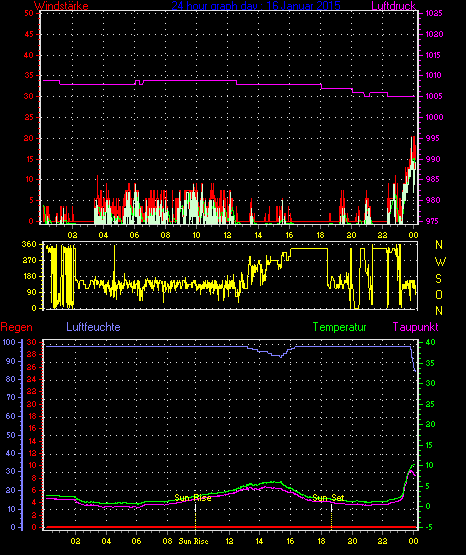Click the 990 pressure axis value

click(x=432, y=159)
